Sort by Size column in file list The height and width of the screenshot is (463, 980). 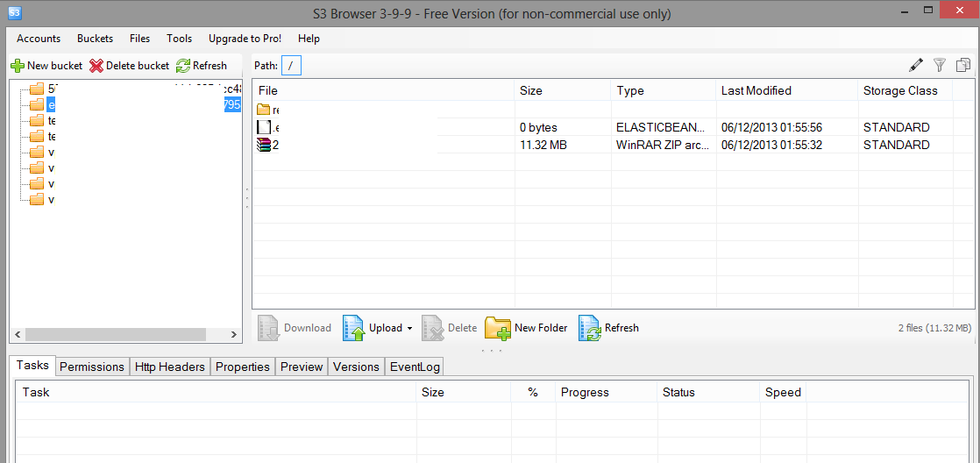pyautogui.click(x=563, y=90)
